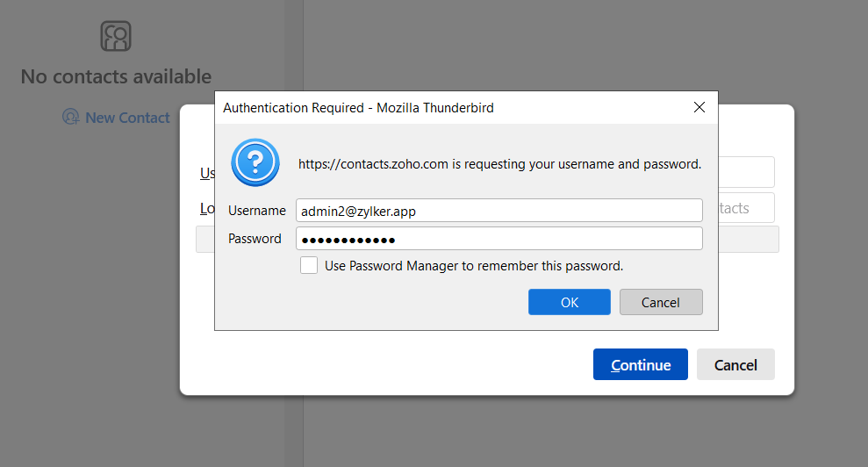Click the zoho.com requesting credentials message
Viewport: 868px width, 467px height.
click(499, 164)
